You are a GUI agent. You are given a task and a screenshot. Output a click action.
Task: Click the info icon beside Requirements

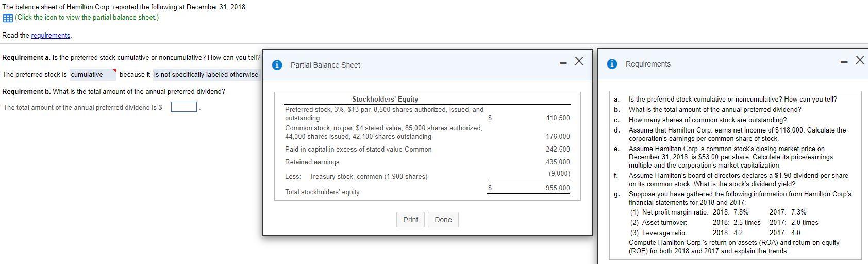point(612,64)
